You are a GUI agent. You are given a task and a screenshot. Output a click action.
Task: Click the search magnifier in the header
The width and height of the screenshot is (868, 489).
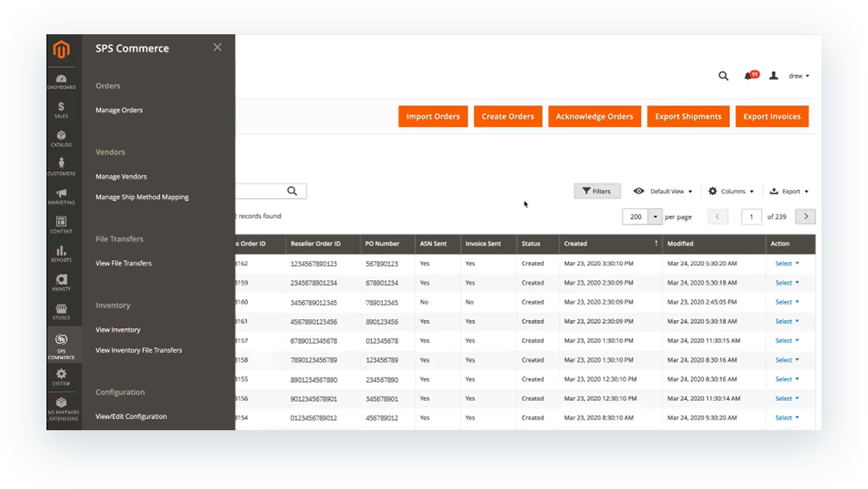pos(723,75)
